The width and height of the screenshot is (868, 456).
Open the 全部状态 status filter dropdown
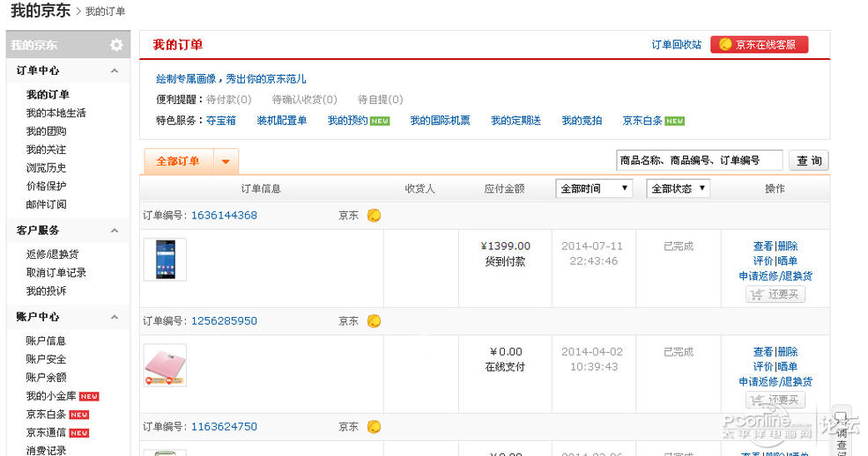coord(679,188)
